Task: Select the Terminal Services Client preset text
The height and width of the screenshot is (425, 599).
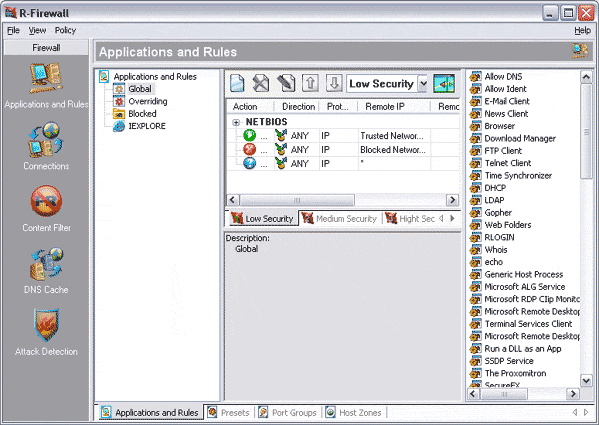Action: click(x=528, y=324)
